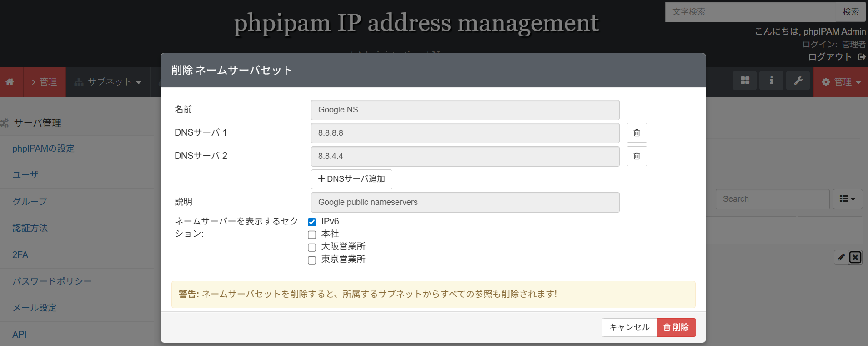
Task: Select 認証方法 in the sidebar
Action: 30,228
